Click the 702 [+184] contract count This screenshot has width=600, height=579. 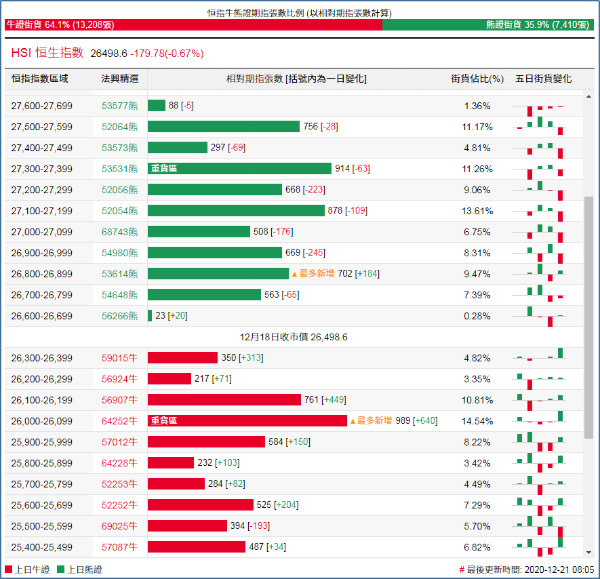coord(359,274)
